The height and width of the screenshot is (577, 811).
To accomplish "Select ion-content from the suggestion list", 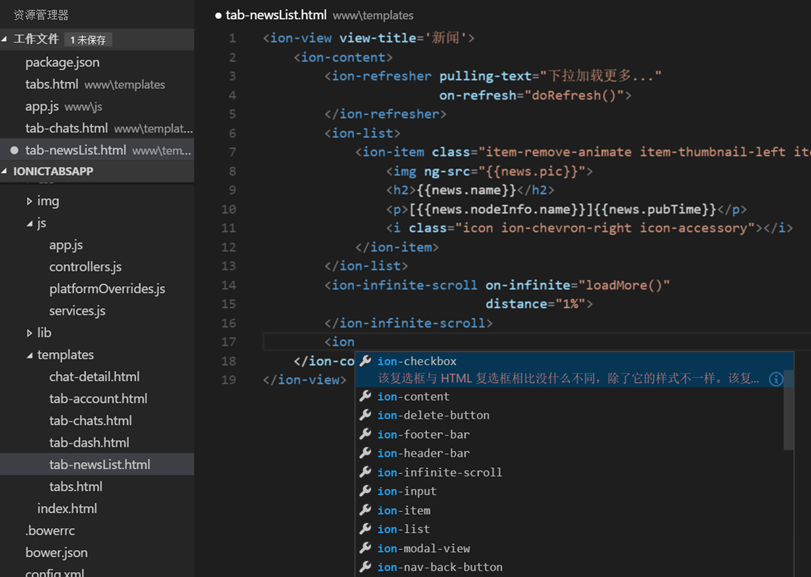I will [x=569, y=396].
